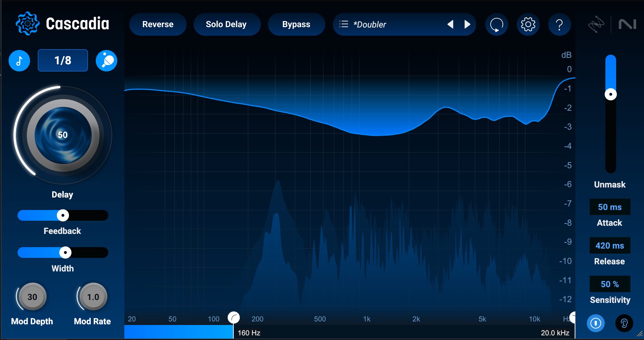Click the Sensitivity label
The image size is (644, 340).
[610, 300]
